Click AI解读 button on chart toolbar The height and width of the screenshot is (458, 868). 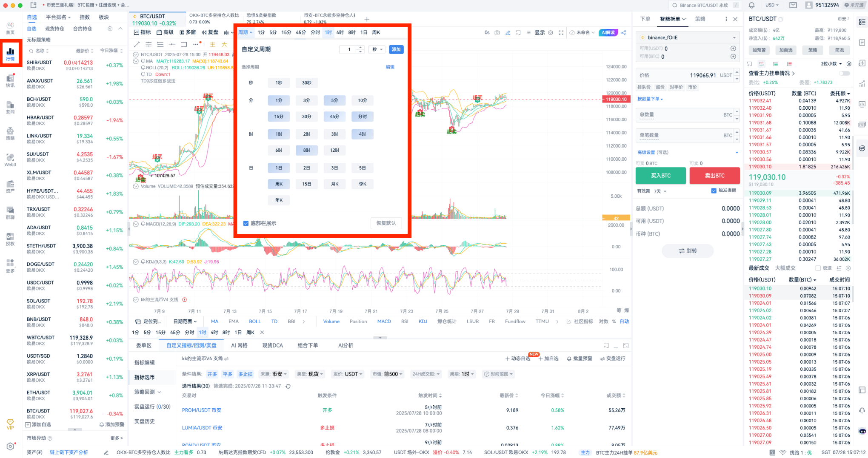(608, 32)
